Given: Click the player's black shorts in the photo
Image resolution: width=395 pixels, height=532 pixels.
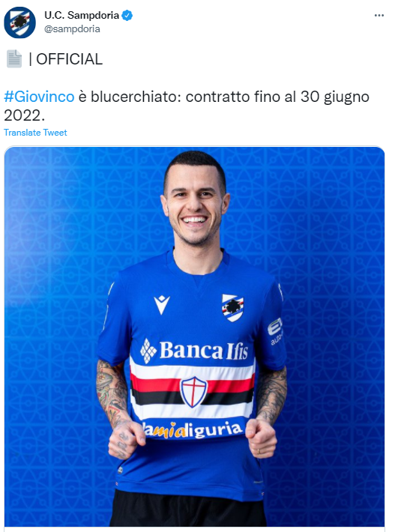Looking at the screenshot, I should [187, 509].
